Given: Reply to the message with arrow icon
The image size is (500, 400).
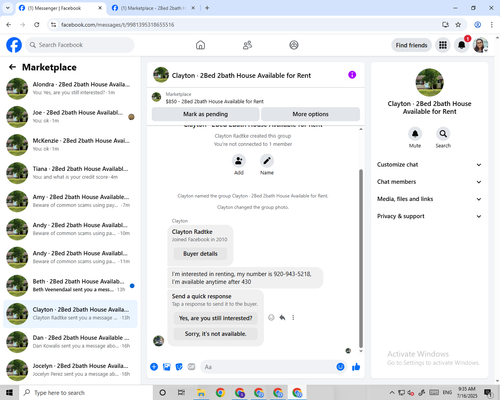Looking at the screenshot, I should tap(282, 318).
